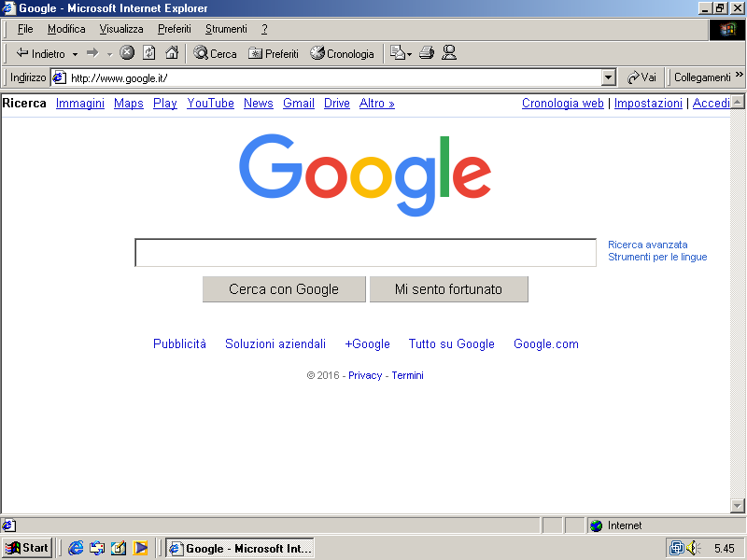
Task: Open the Visualizza menu
Action: point(121,29)
